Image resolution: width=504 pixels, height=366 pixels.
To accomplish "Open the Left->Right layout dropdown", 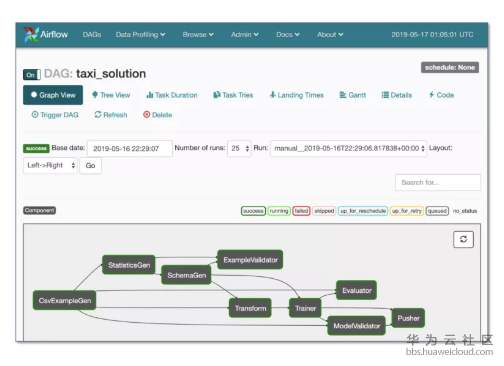I will pyautogui.click(x=50, y=165).
